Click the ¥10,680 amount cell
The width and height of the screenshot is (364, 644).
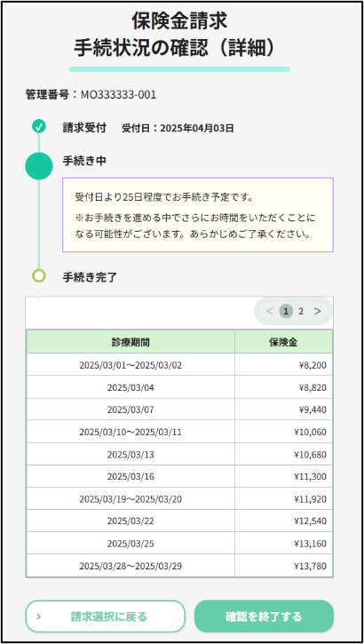point(283,454)
